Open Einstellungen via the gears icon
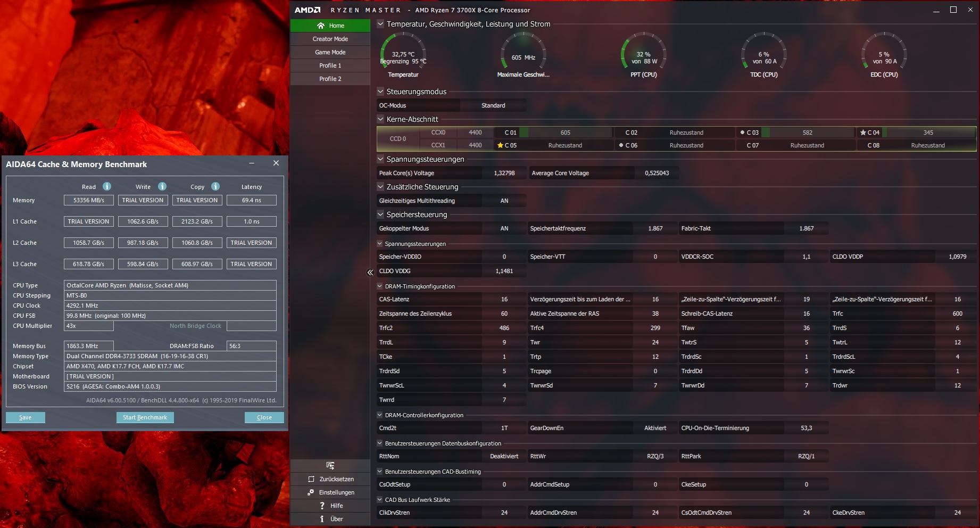 311,492
